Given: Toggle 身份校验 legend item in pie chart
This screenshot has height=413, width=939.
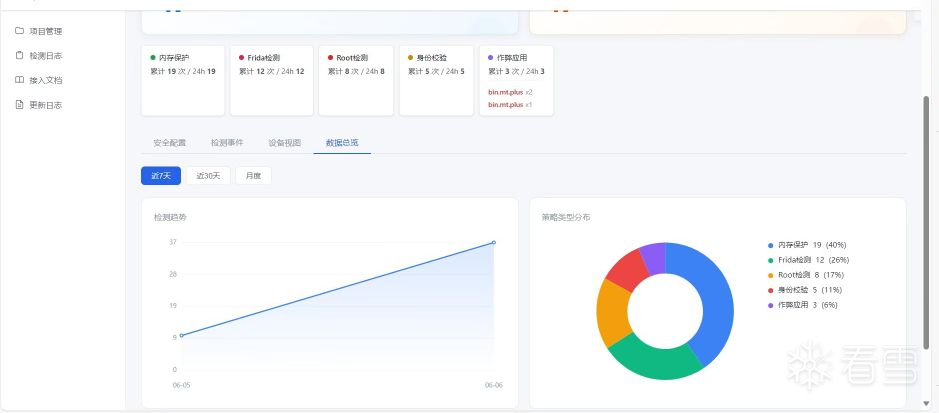Looking at the screenshot, I should (805, 290).
